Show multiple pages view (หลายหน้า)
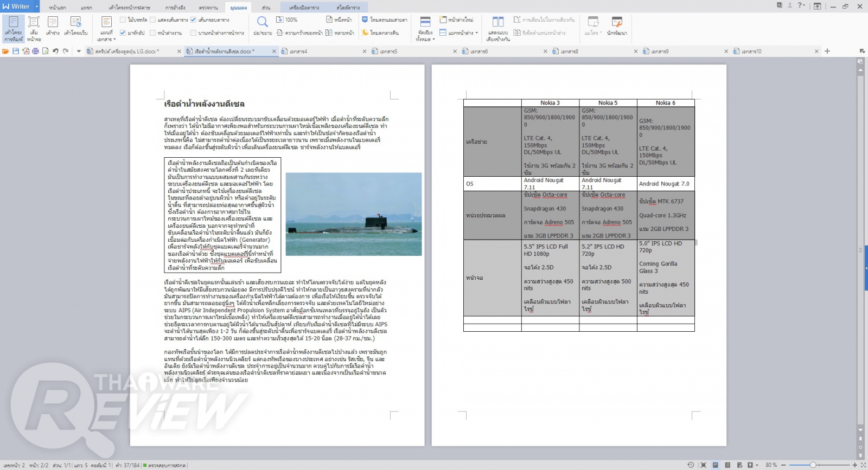The image size is (868, 470). coord(340,33)
